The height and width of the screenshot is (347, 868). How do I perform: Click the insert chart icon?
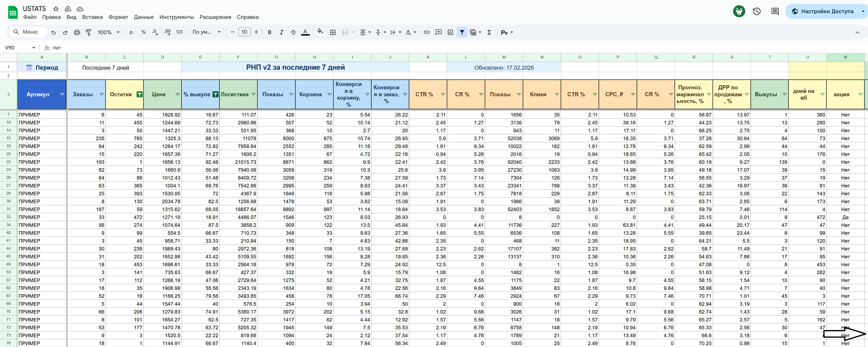point(450,32)
